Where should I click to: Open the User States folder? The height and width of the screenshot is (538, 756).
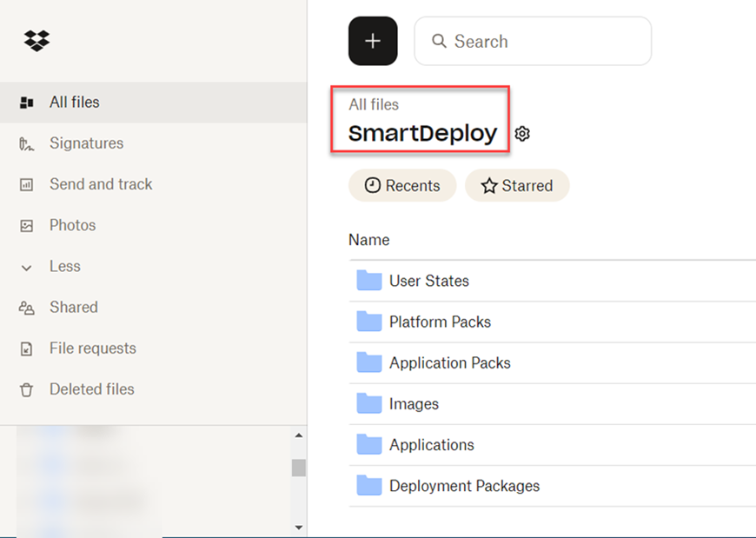pyautogui.click(x=429, y=281)
